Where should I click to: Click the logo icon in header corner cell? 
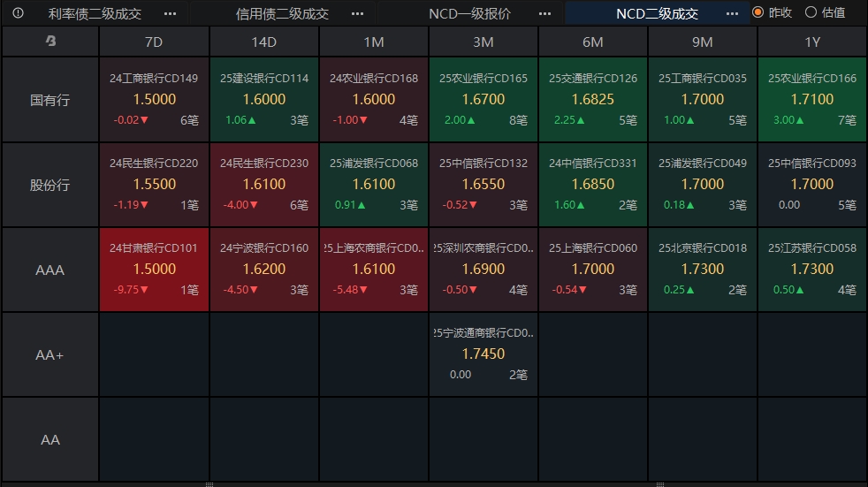[50, 41]
